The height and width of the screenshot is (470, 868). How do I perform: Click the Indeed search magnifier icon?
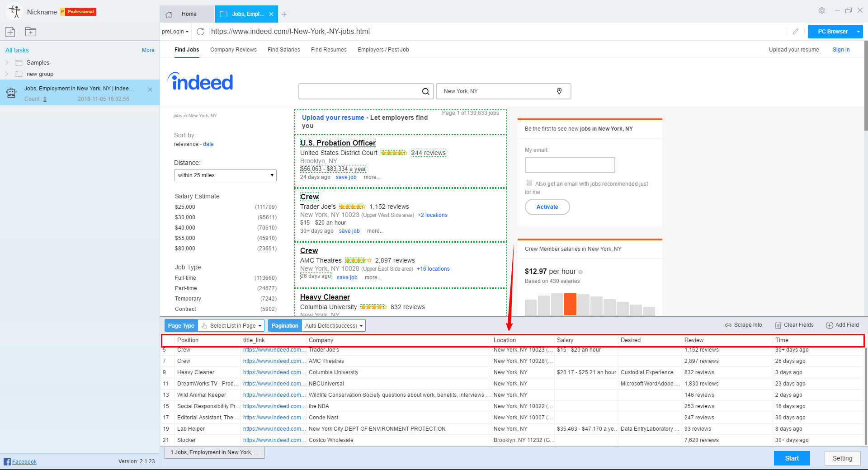click(425, 91)
